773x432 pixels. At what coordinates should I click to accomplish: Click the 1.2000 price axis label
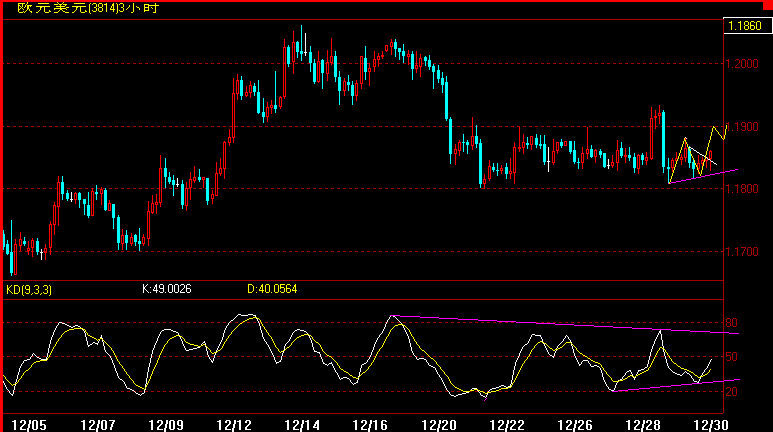click(742, 64)
